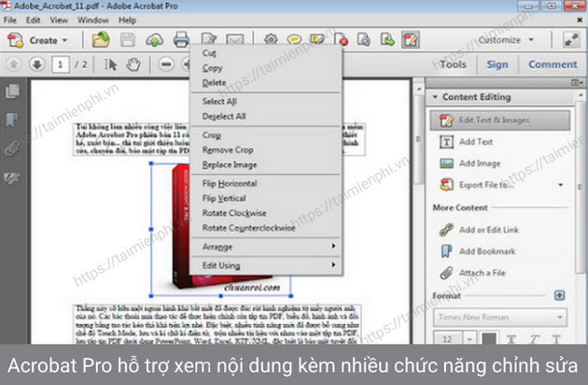Viewport: 588px width, 385px height.
Task: Open the File menu
Action: (10, 21)
